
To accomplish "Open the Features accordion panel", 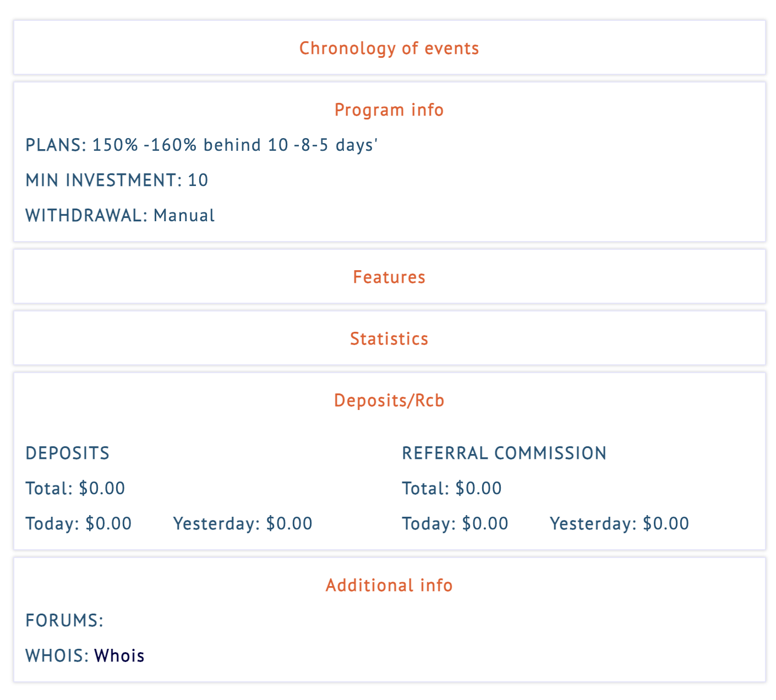I will click(389, 277).
